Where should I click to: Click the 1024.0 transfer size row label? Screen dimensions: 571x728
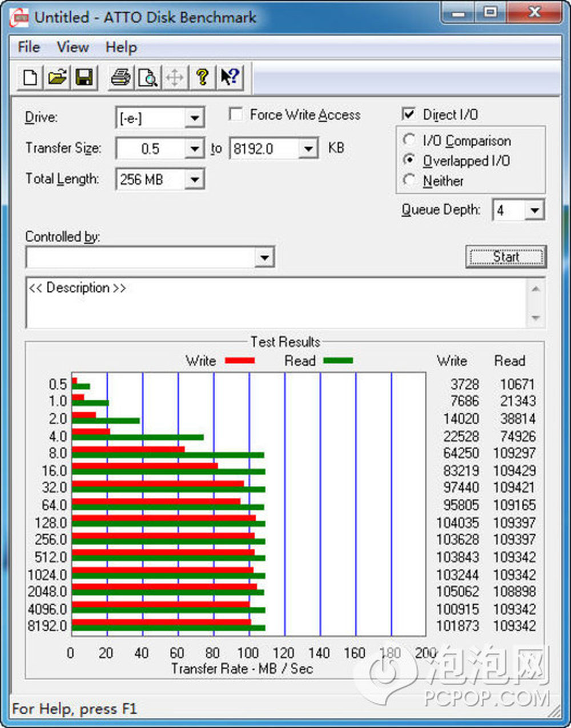(x=47, y=575)
